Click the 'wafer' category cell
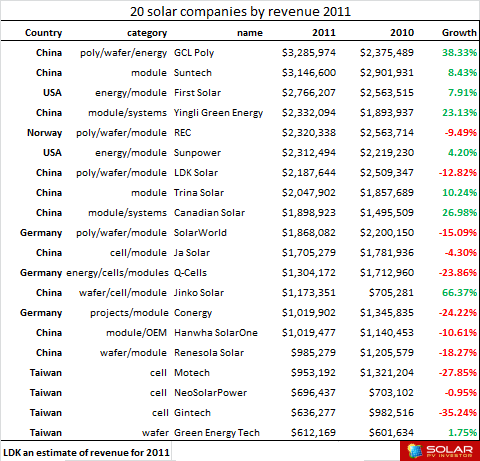The height and width of the screenshot is (461, 480). pyautogui.click(x=155, y=433)
